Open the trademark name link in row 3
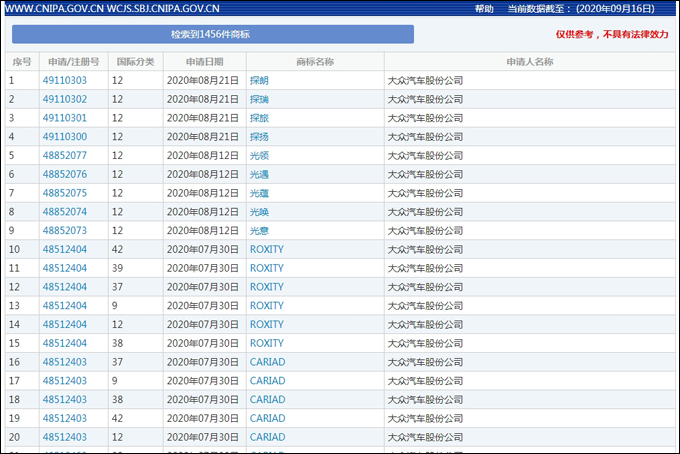The width and height of the screenshot is (680, 454). (x=259, y=118)
